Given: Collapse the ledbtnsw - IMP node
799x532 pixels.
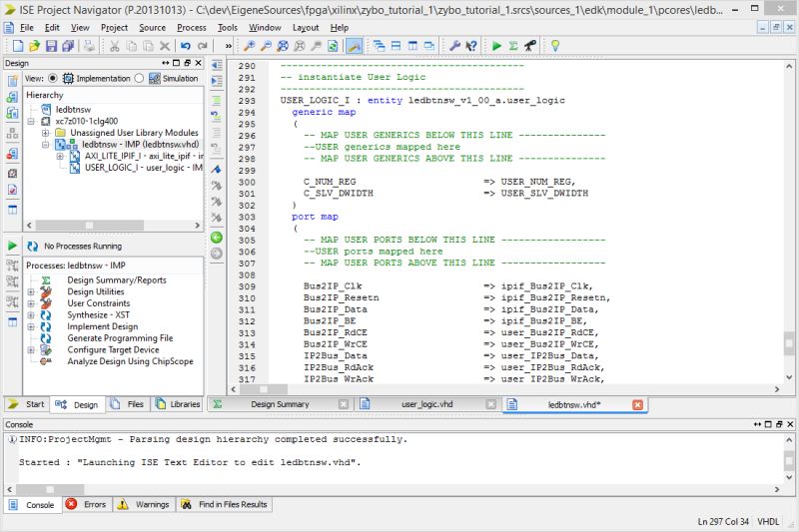Looking at the screenshot, I should point(45,145).
